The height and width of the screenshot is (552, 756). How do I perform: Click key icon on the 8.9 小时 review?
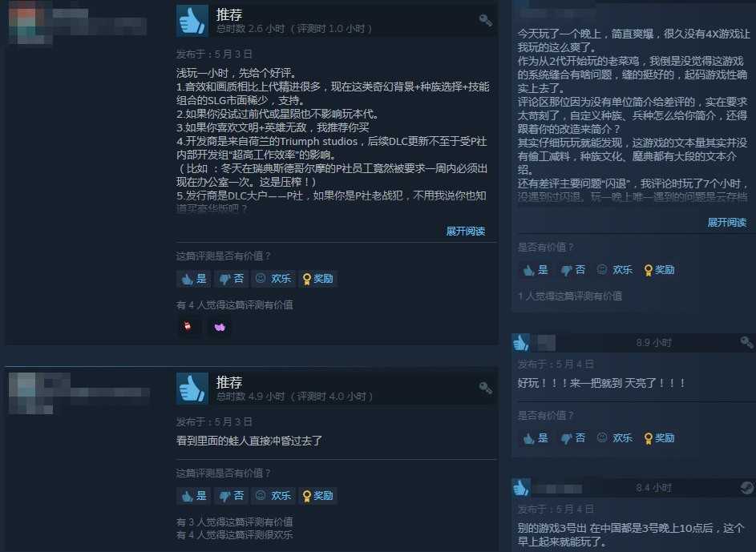747,342
